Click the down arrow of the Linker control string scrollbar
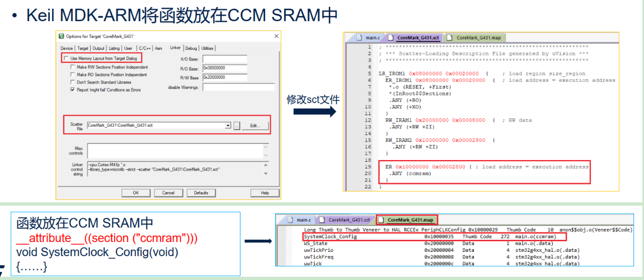Viewport: 644px width, 280px height. (x=266, y=174)
